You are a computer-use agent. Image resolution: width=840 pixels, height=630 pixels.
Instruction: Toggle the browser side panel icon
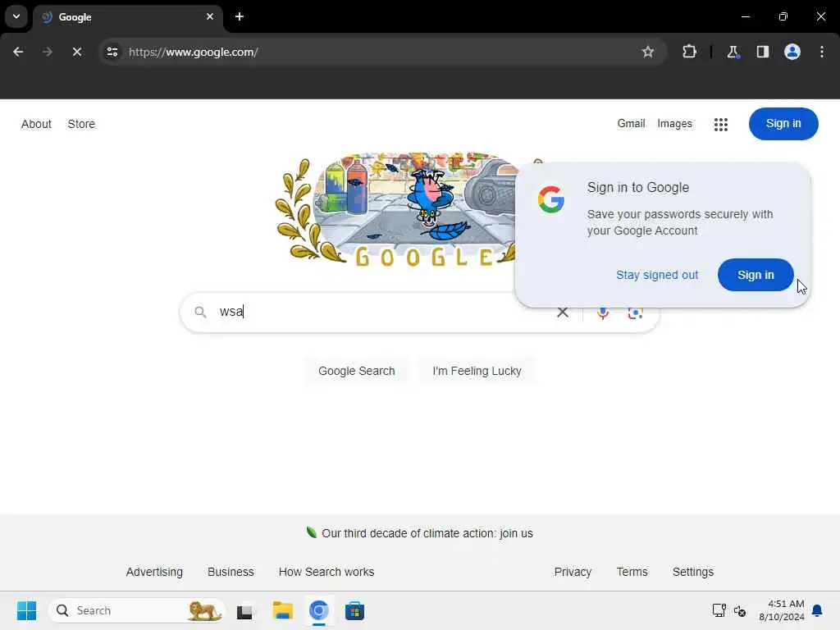point(763,52)
